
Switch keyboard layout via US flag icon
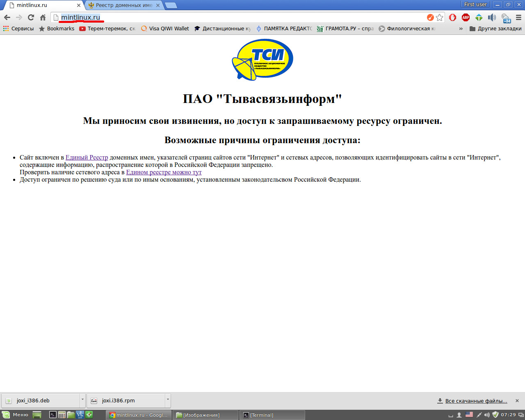point(469,415)
